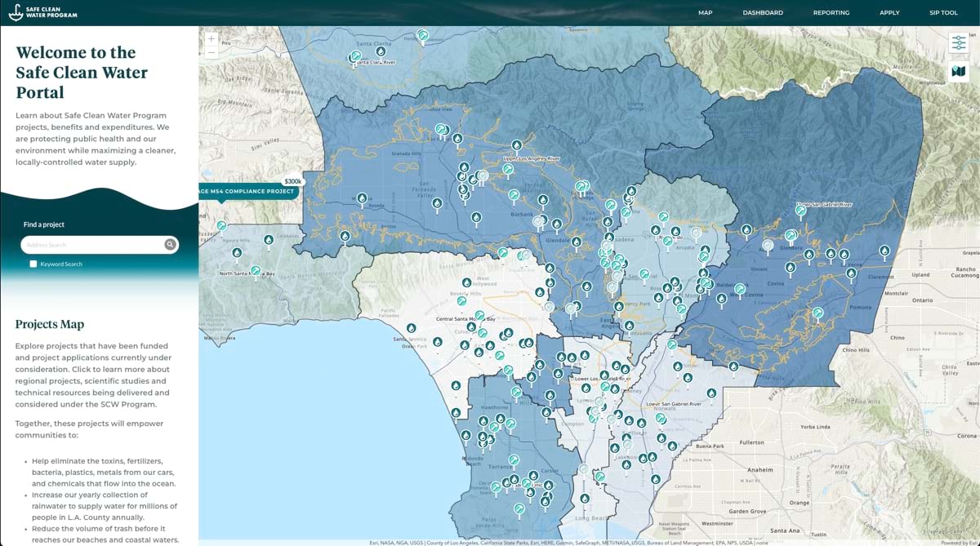This screenshot has height=546, width=980.
Task: Click Powered by Esri attribution link
Action: tap(959, 543)
